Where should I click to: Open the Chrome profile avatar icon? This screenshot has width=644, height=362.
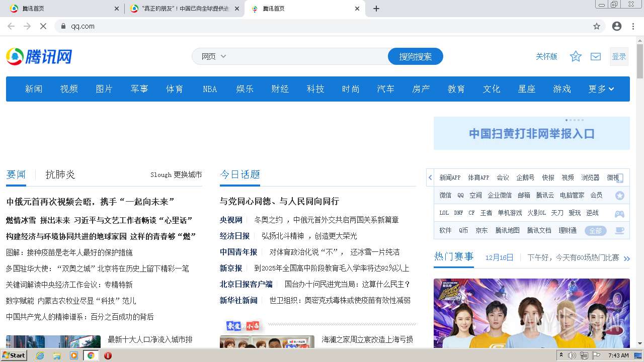[x=617, y=26]
